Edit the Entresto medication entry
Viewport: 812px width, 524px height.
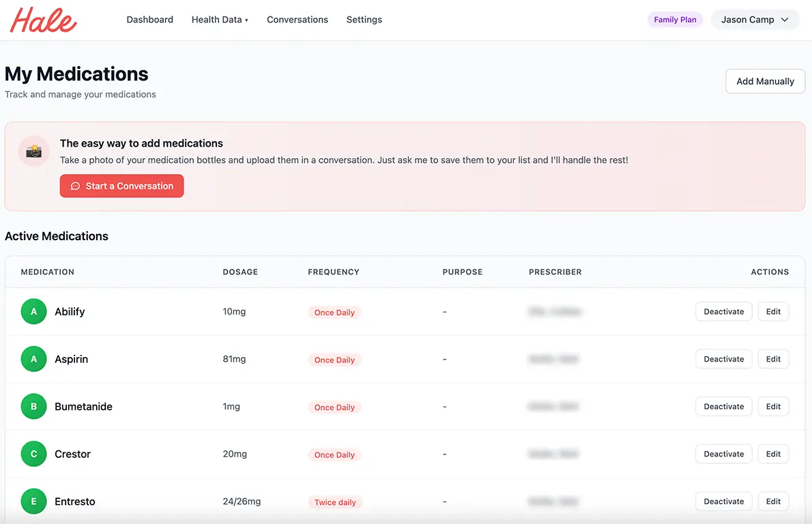[773, 501]
